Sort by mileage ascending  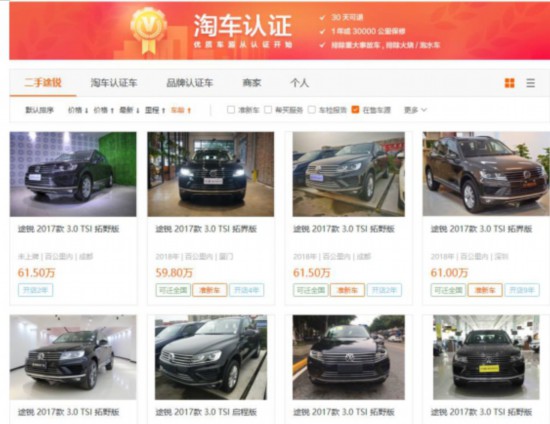click(x=155, y=110)
